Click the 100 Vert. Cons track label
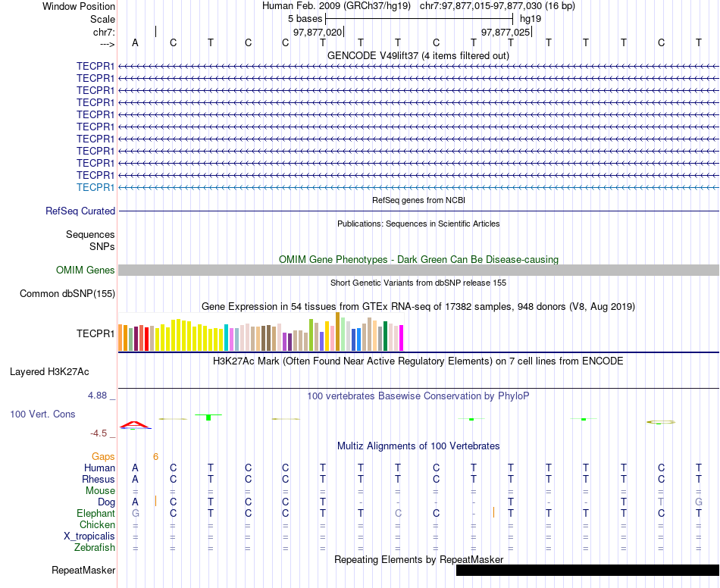This screenshot has width=720, height=588. click(x=42, y=414)
